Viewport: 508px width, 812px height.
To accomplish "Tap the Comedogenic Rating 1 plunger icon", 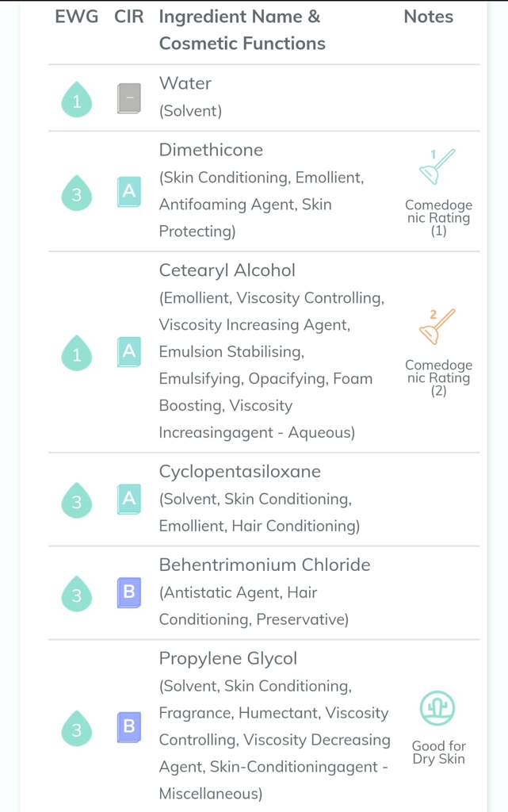I will [437, 167].
